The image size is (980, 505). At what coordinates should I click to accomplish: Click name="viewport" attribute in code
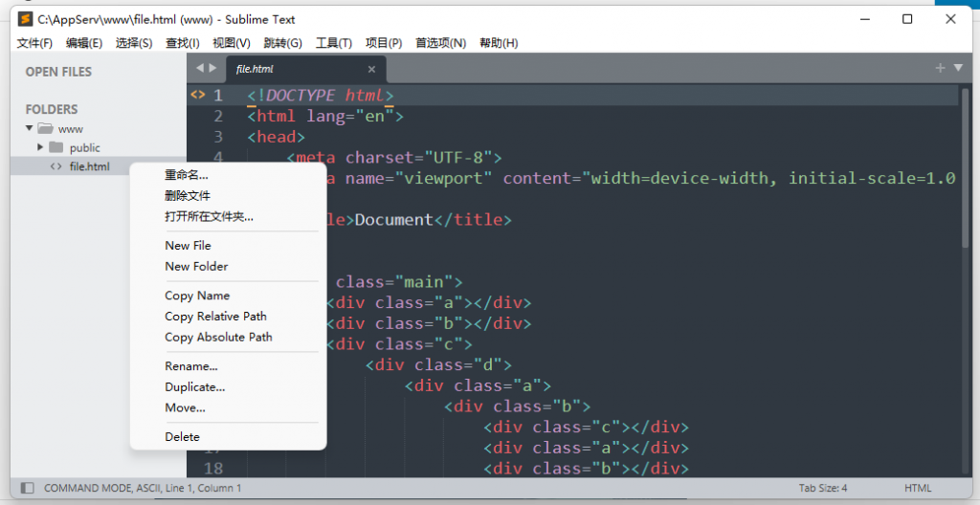point(419,178)
